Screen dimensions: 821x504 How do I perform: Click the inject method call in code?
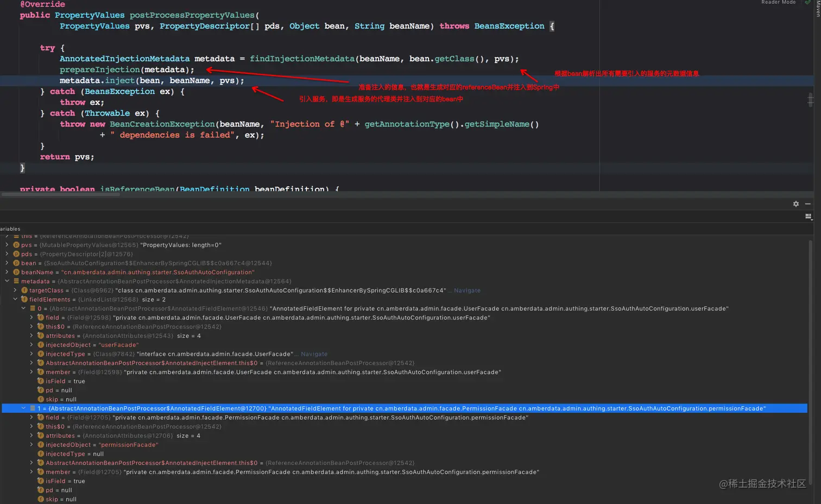pos(119,80)
